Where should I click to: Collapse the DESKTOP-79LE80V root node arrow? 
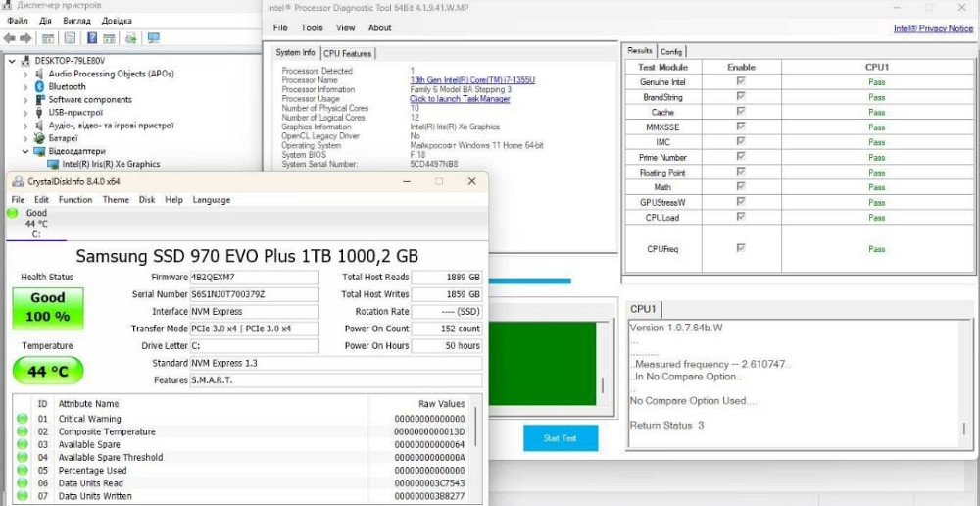[x=12, y=61]
